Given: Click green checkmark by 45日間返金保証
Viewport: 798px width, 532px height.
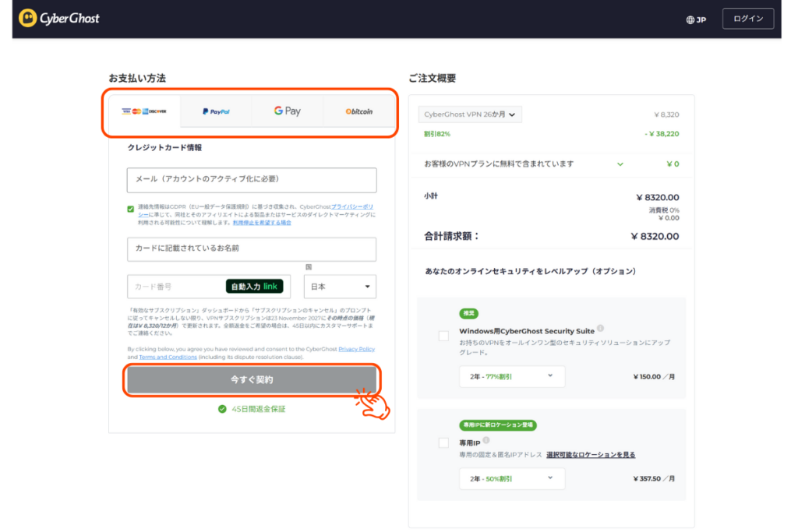Looking at the screenshot, I should [x=222, y=409].
